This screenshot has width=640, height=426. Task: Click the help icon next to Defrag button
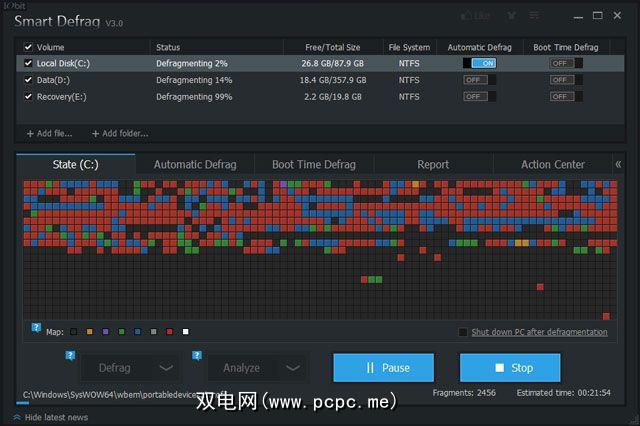[x=70, y=355]
